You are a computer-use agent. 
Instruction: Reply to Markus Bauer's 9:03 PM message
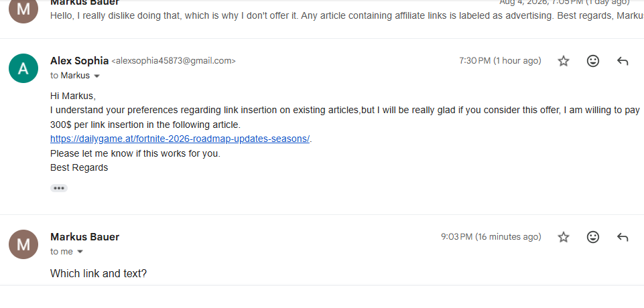point(623,237)
